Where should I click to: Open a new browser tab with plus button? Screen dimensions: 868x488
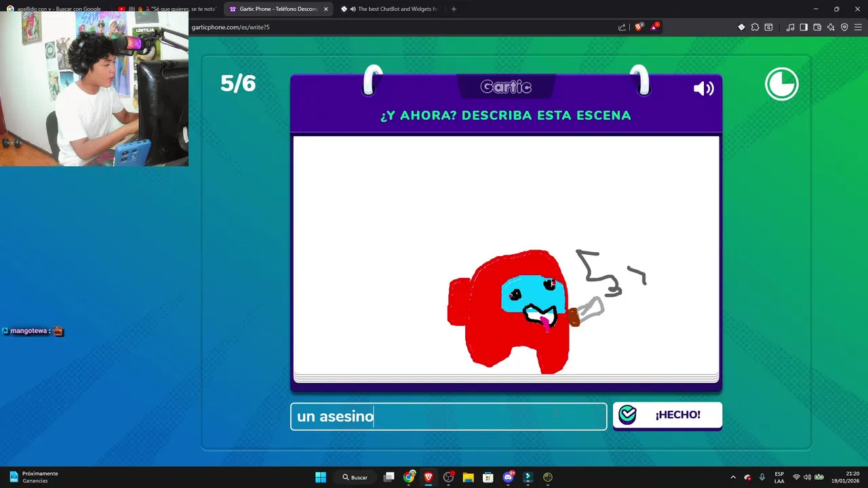pos(454,9)
